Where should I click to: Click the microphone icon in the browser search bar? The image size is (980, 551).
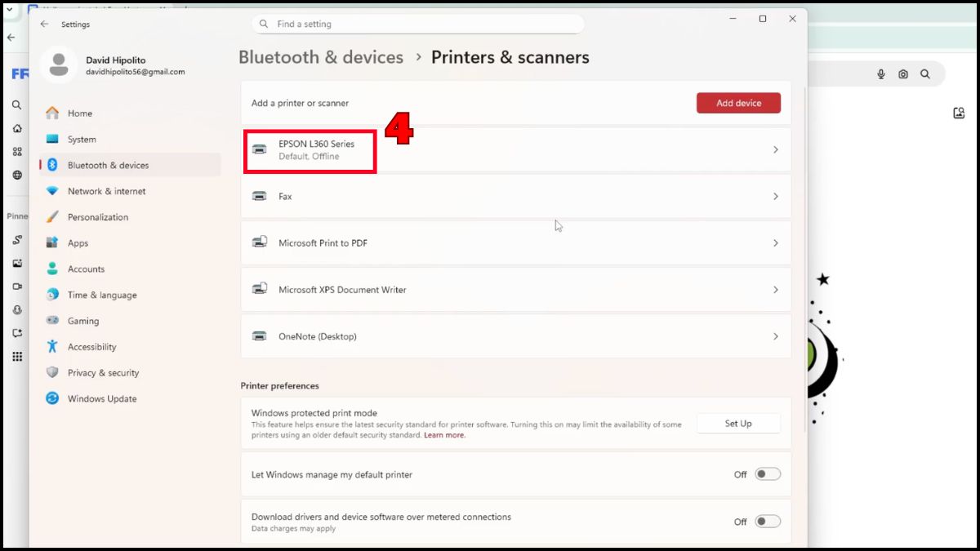pos(881,74)
